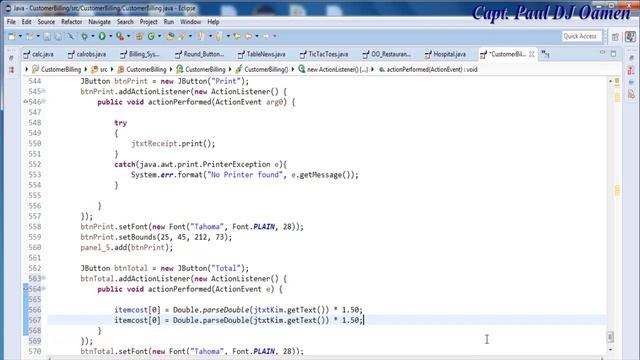Click in the Quick Access field
This screenshot has width=640, height=360.
click(x=581, y=36)
